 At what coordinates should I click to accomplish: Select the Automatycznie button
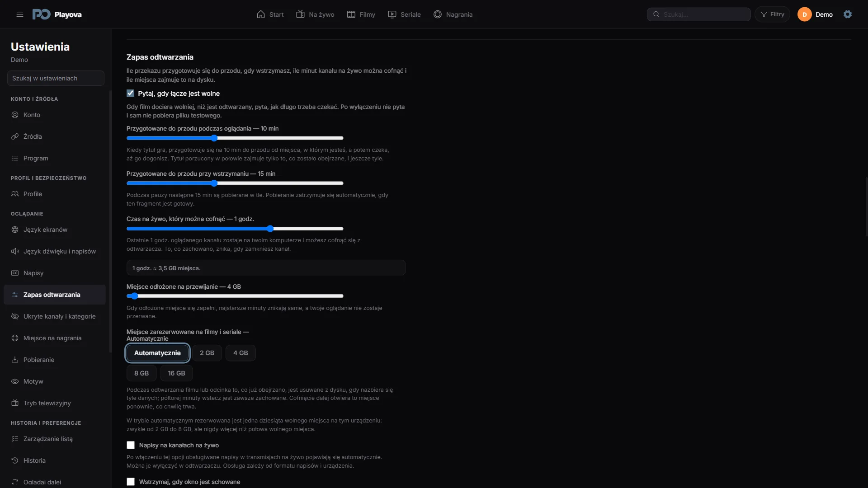[x=157, y=353]
